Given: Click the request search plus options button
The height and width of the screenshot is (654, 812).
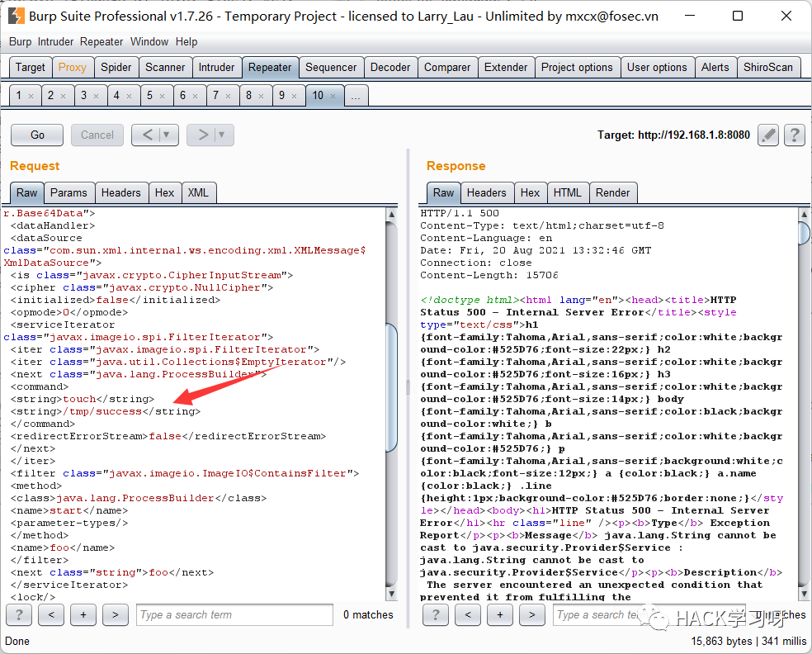Looking at the screenshot, I should coord(83,614).
